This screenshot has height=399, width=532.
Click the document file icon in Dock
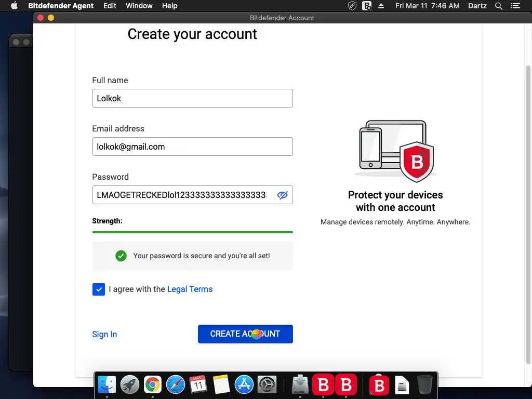[x=402, y=385]
